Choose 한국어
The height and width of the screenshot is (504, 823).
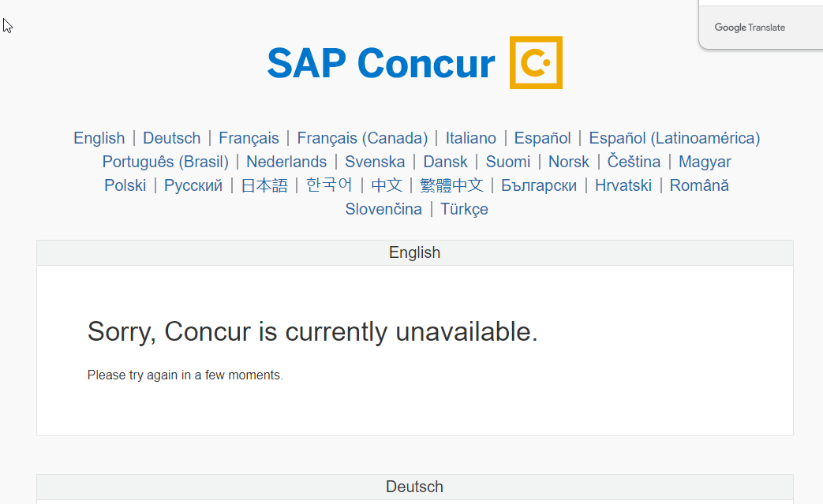coord(330,185)
